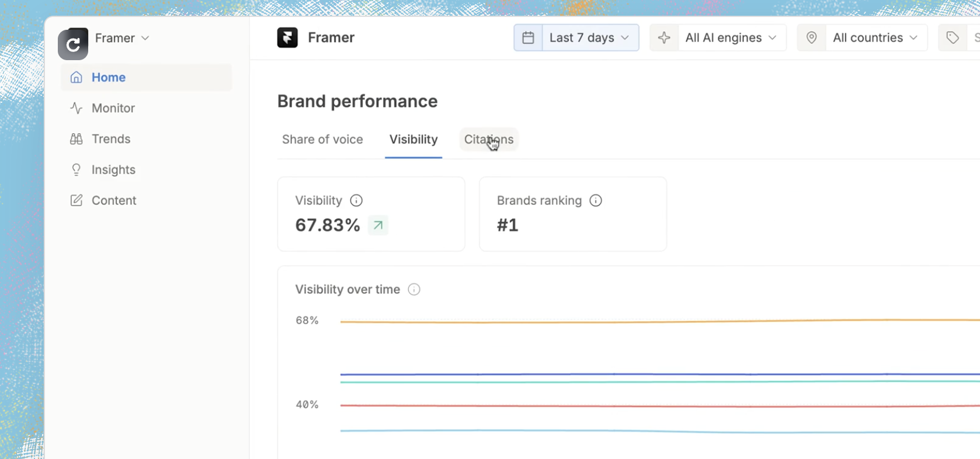Open the Trends page
Screen dimensions: 980x459
[x=147, y=139]
